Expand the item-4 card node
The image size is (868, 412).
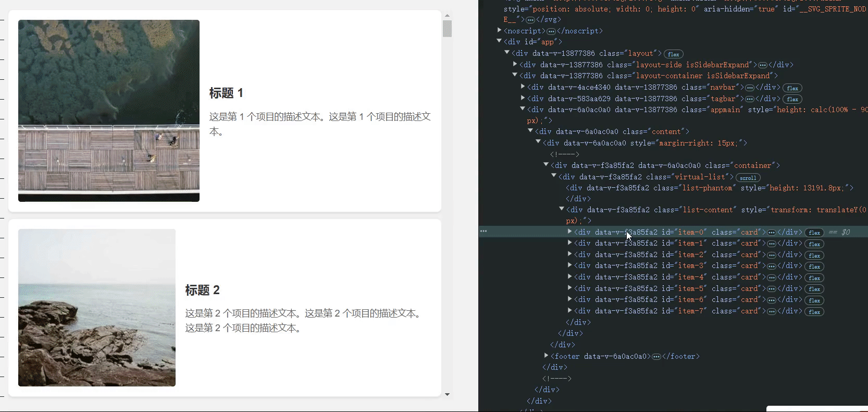pyautogui.click(x=569, y=276)
